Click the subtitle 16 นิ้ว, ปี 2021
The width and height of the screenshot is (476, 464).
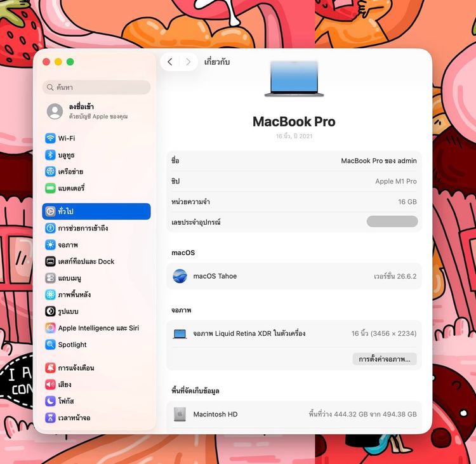click(x=294, y=136)
